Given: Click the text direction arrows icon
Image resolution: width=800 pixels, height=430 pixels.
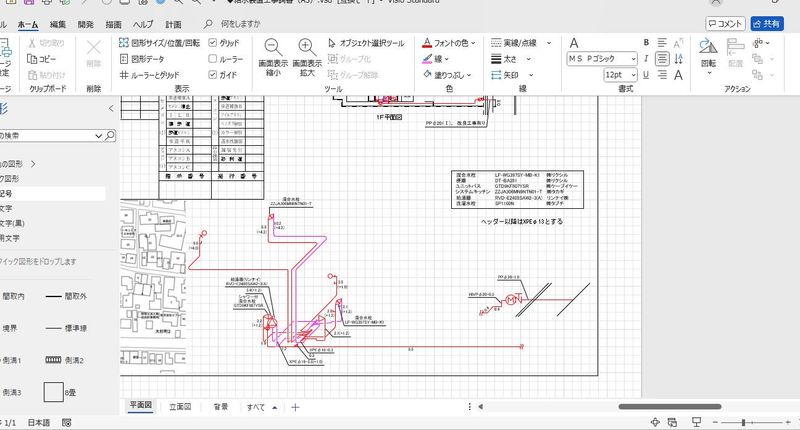Looking at the screenshot, I should (679, 59).
